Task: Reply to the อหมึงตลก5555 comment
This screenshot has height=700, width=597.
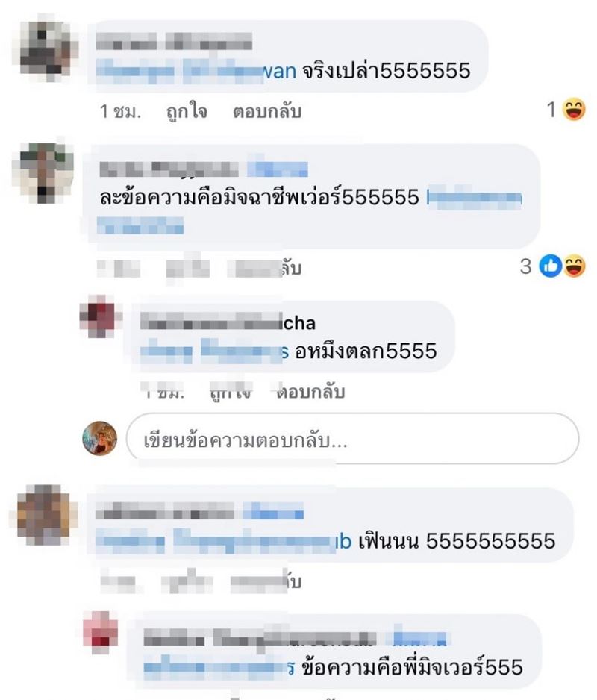Action: (310, 392)
